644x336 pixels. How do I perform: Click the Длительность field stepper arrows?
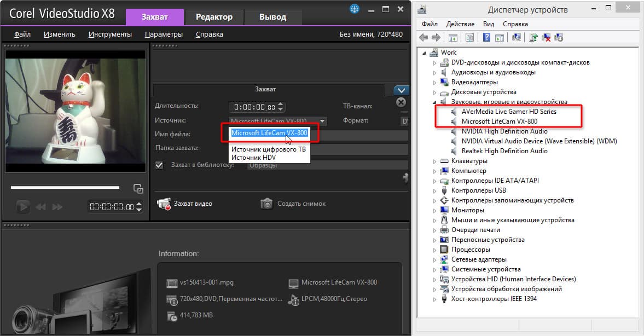(x=281, y=107)
